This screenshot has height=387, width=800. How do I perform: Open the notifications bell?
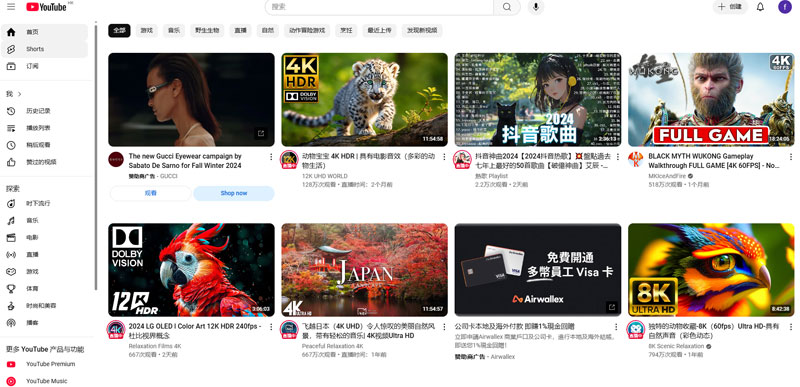click(760, 7)
